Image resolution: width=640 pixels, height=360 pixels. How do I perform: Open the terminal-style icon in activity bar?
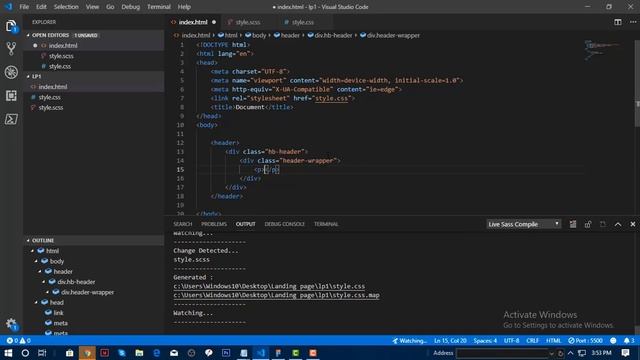click(x=11, y=119)
